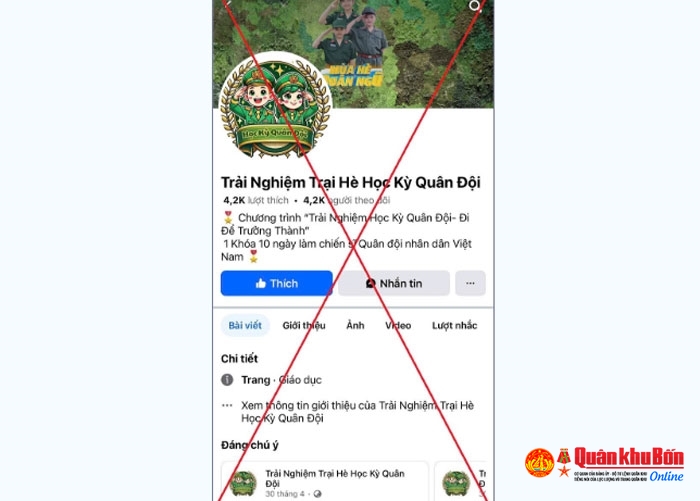Open the featured post avatar thumbnail
This screenshot has height=501, width=700.
coord(243,484)
